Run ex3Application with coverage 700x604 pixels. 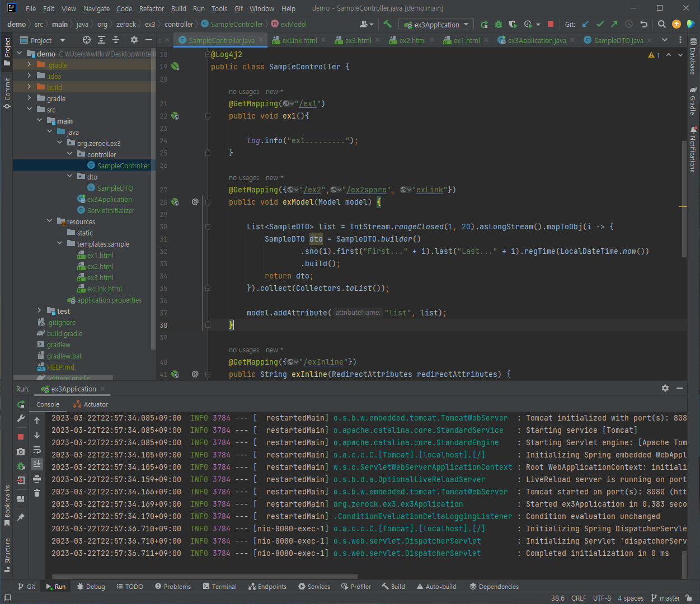[513, 24]
